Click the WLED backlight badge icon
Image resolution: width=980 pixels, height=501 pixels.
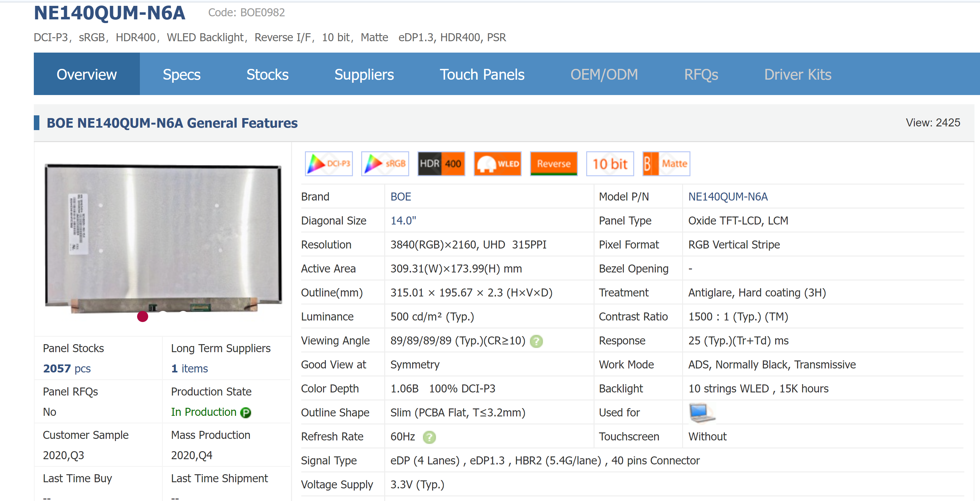pos(497,164)
